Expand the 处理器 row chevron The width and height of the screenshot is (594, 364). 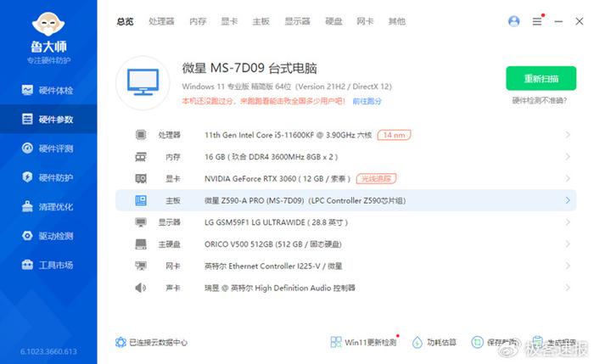pos(568,134)
